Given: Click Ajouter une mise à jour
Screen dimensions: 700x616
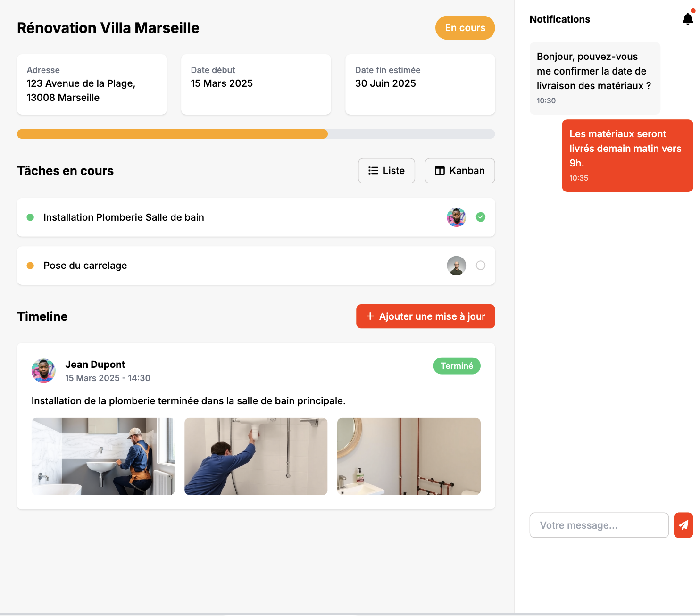Looking at the screenshot, I should pyautogui.click(x=425, y=316).
